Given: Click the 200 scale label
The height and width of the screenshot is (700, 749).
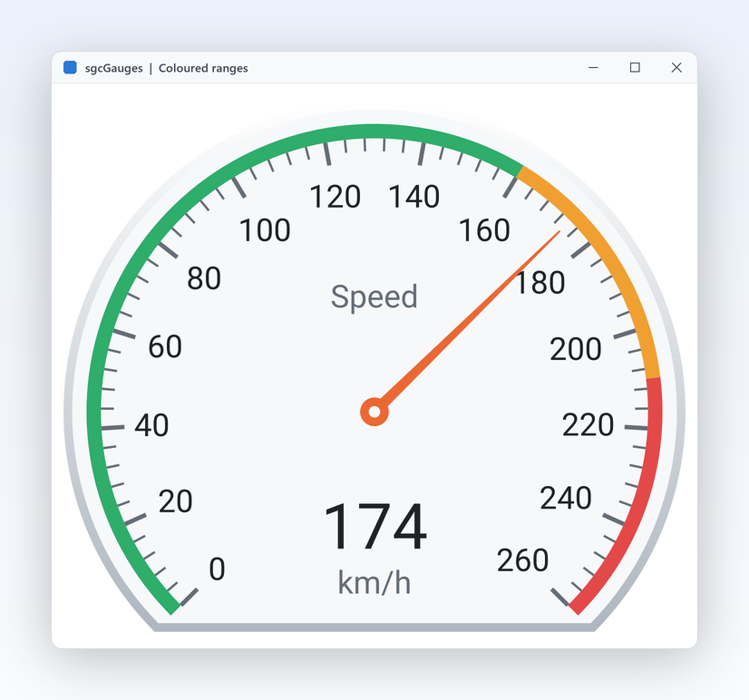Looking at the screenshot, I should pos(575,349).
